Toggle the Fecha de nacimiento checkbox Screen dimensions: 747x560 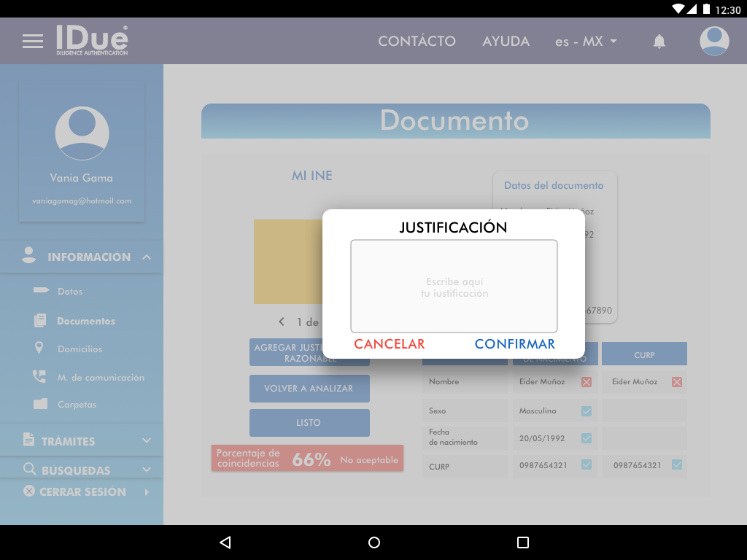pyautogui.click(x=587, y=438)
